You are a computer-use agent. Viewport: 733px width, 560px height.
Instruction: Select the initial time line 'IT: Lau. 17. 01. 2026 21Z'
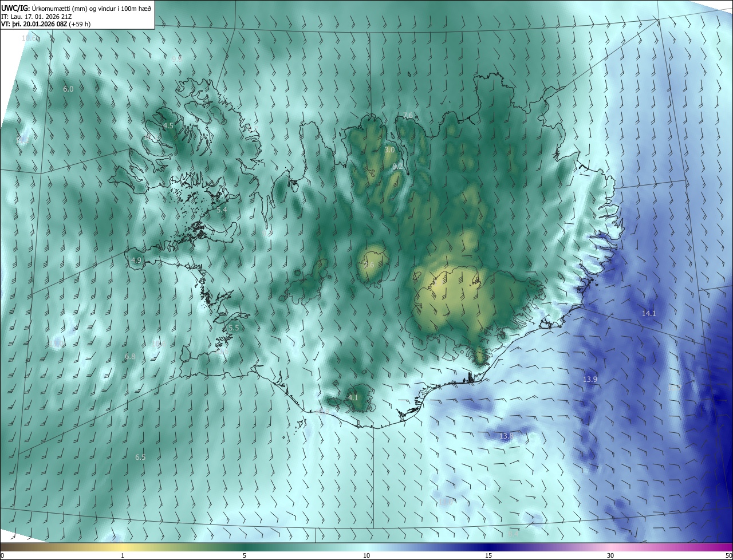coord(37,16)
